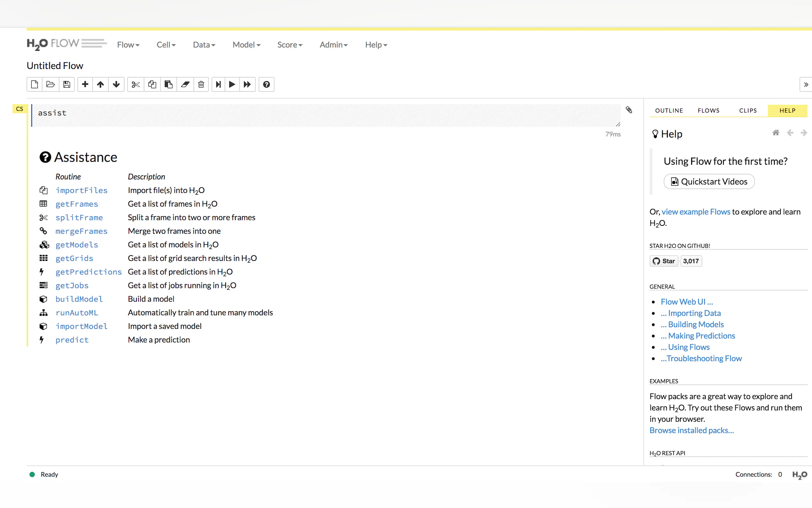This screenshot has width=812, height=508.
Task: Run the current cell play button
Action: [x=232, y=84]
